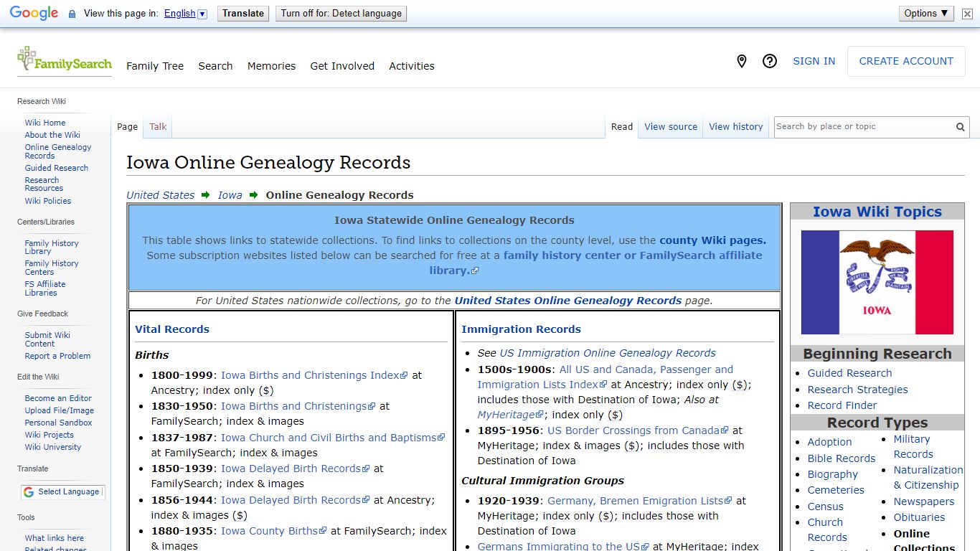Click Turn off for: Detect language
This screenshot has height=551, width=980.
click(341, 14)
